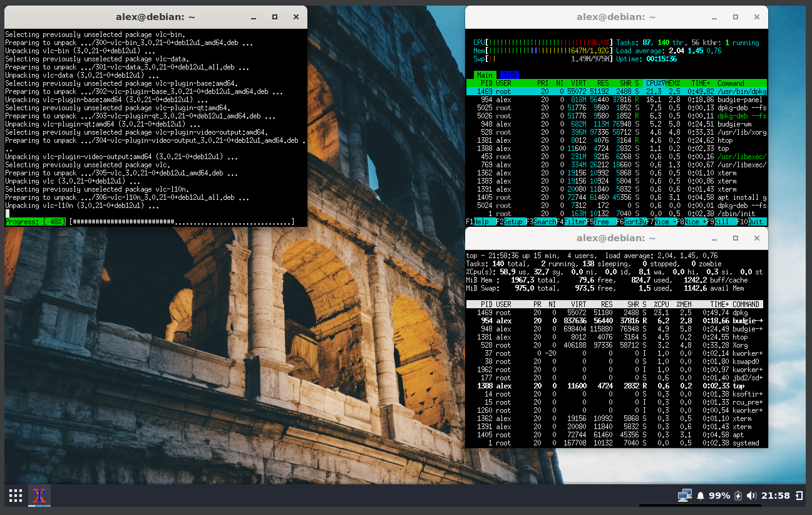
Task: Select the running terminal app icon on taskbar
Action: coord(39,496)
